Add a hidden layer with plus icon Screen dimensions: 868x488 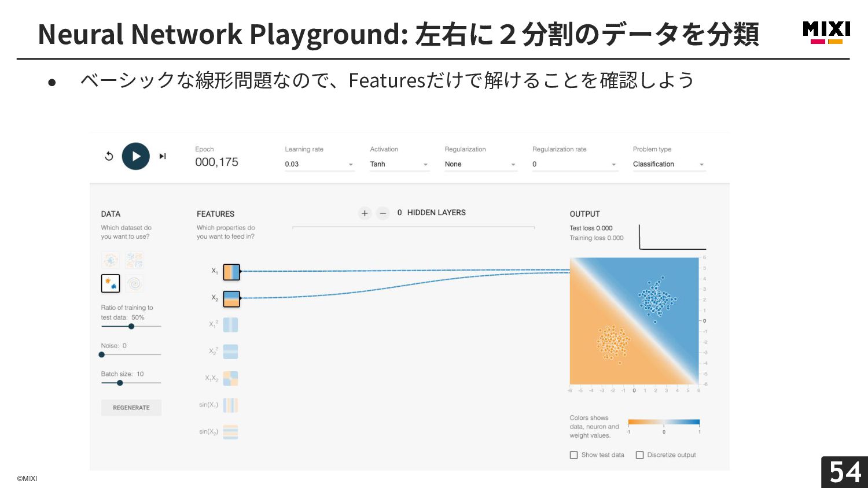click(x=365, y=213)
